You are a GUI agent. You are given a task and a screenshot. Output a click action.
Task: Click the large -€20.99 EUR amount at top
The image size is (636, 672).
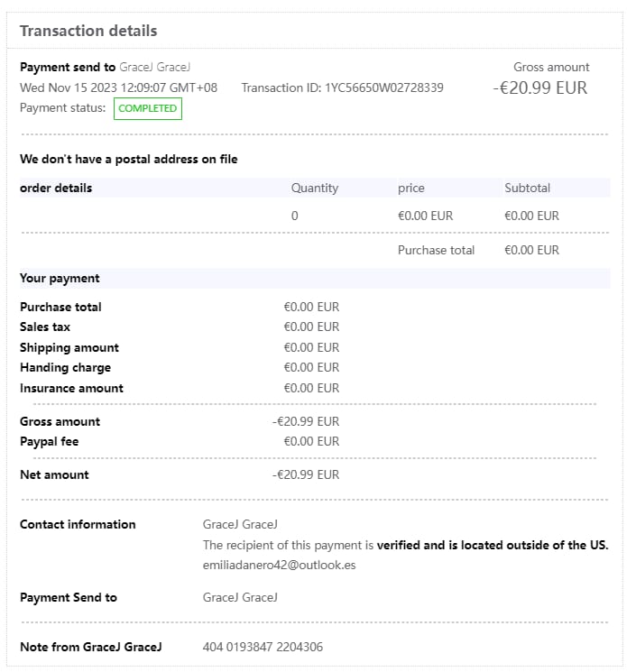(x=539, y=87)
